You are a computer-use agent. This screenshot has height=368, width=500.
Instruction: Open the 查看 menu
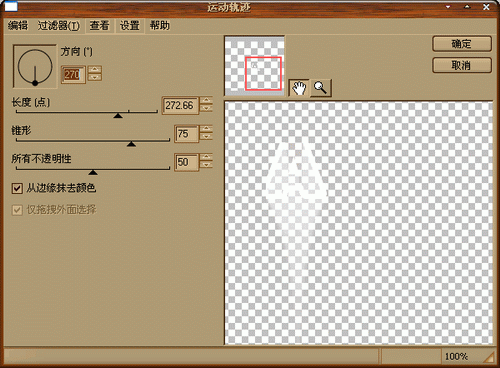pos(99,26)
